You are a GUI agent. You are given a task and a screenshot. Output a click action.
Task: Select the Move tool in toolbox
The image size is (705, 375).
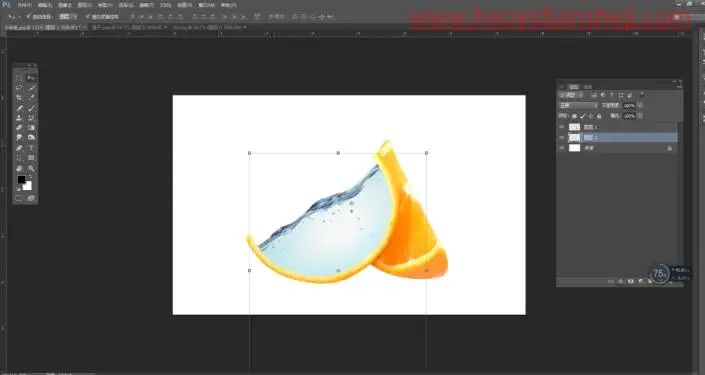[x=31, y=78]
